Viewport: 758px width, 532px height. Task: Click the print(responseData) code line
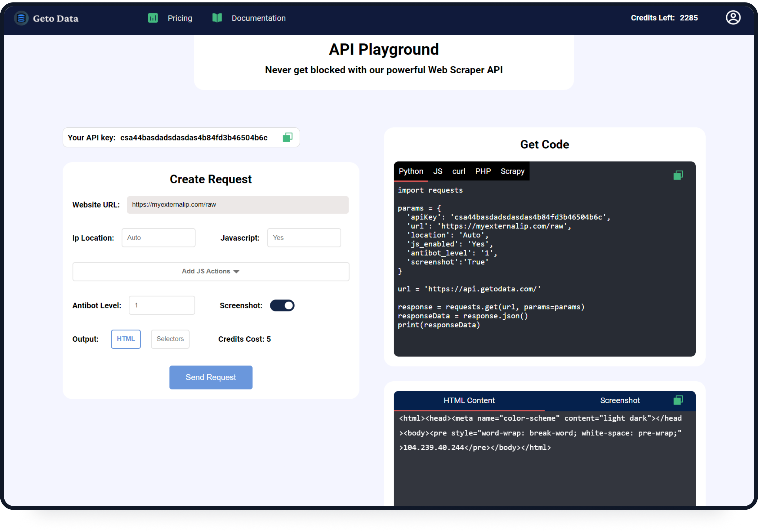click(439, 325)
